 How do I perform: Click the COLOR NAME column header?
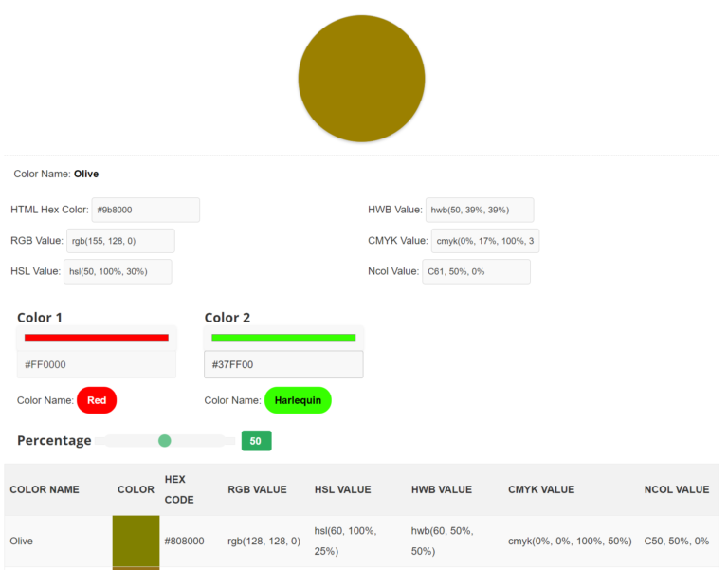45,489
